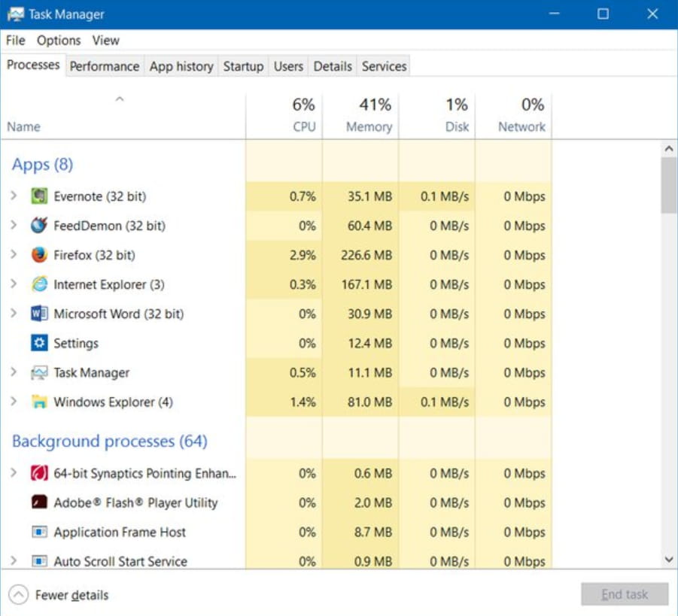678x616 pixels.
Task: Click Firefox's 226.6 MB memory value
Action: coord(366,256)
